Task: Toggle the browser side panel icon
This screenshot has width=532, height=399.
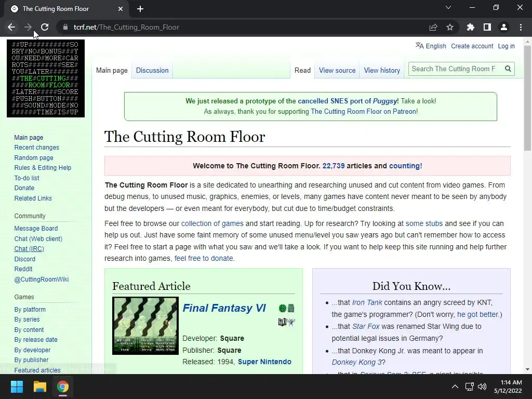Action: [x=487, y=27]
